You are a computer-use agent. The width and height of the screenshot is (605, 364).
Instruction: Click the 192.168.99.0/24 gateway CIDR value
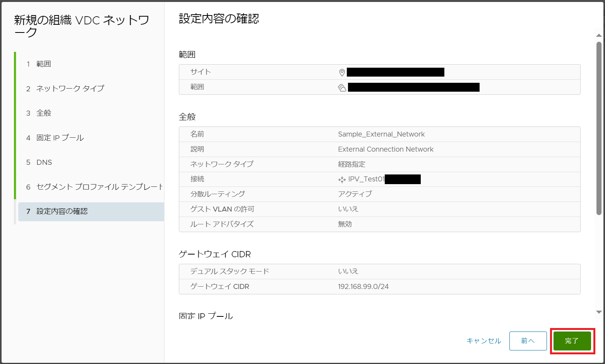(363, 287)
